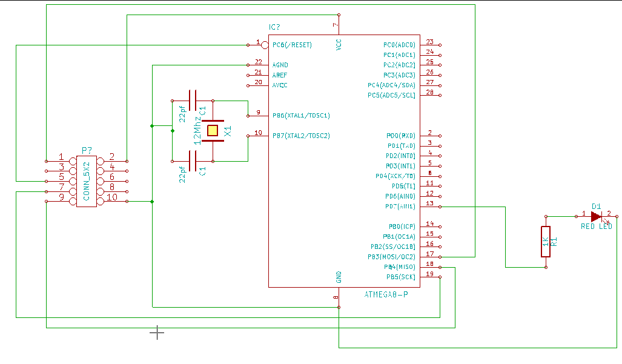Click IC pin number 17 at PB3
This screenshot has height=364, width=622.
pos(429,254)
